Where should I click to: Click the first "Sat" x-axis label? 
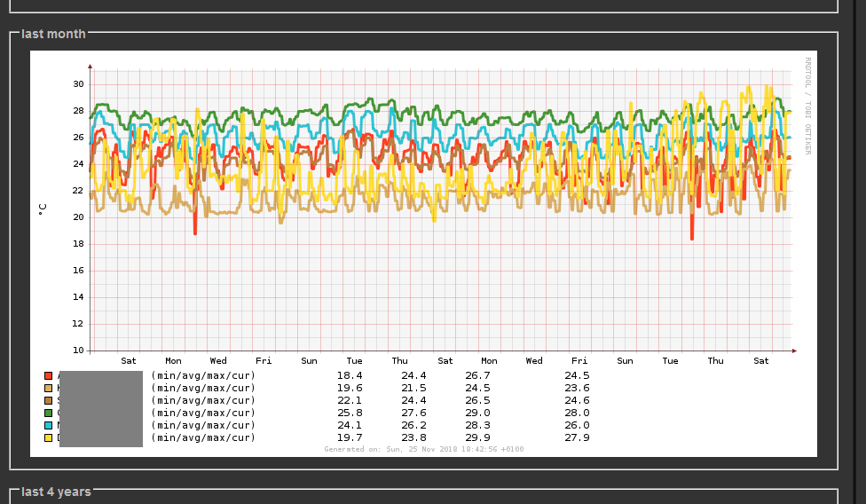(129, 361)
